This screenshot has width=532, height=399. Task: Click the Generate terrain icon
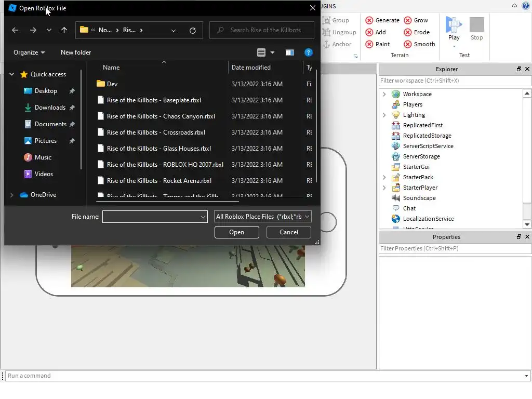click(x=369, y=20)
